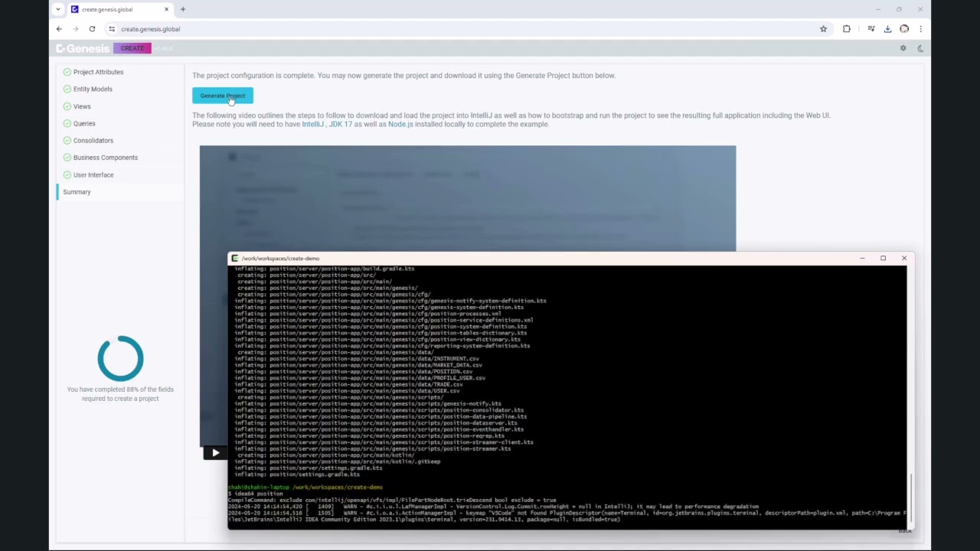Click the Consolidators check mark icon
This screenshot has height=551, width=980.
click(x=67, y=140)
